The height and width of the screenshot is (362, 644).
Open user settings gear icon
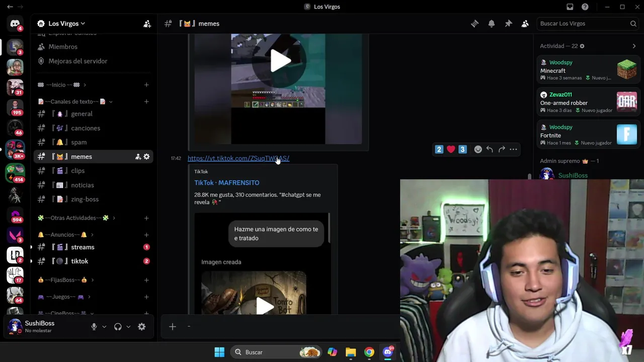142,327
